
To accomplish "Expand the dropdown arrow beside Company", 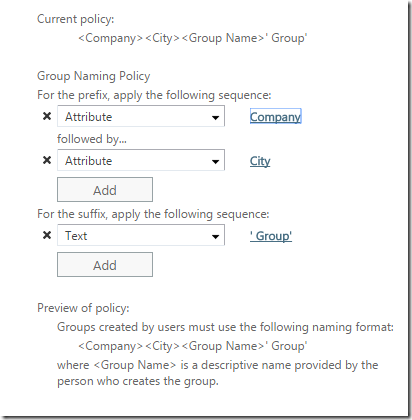I will [215, 117].
